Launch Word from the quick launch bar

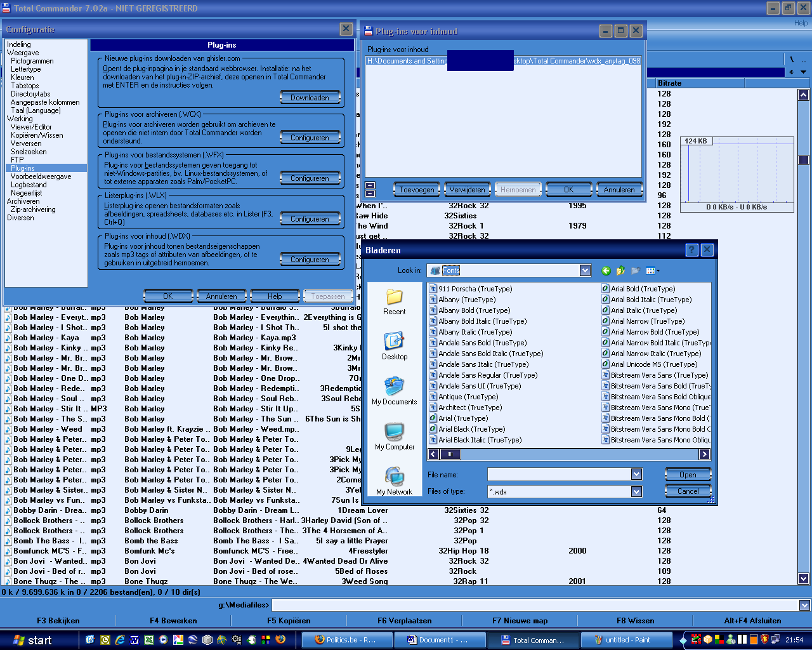tap(134, 640)
